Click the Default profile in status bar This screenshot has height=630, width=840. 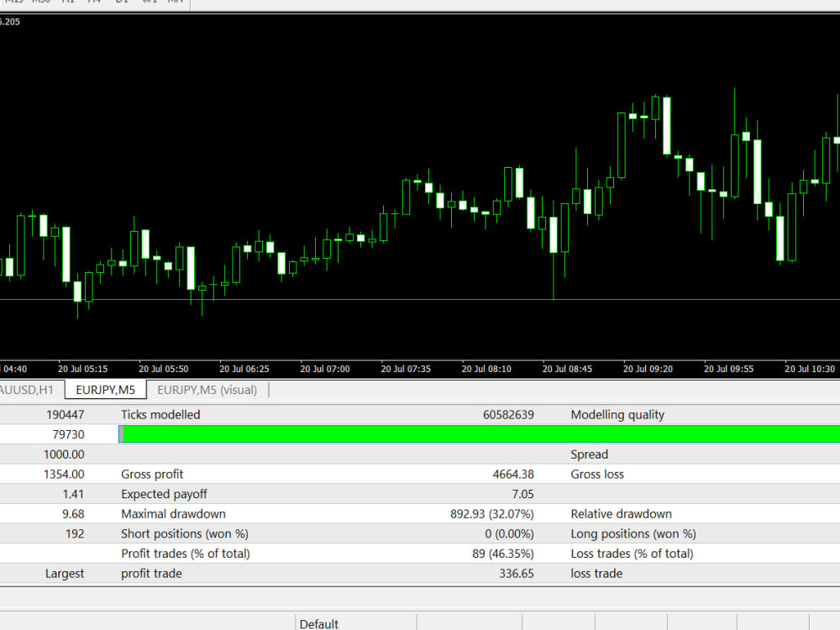[x=318, y=623]
